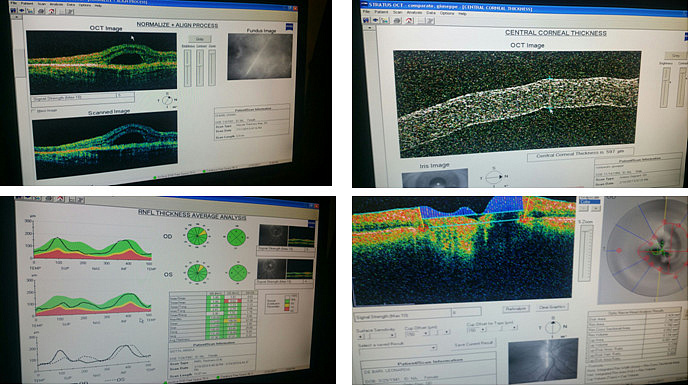Open Patient menu in Central Corneal Thickness window
The height and width of the screenshot is (386, 689).
pyautogui.click(x=381, y=12)
